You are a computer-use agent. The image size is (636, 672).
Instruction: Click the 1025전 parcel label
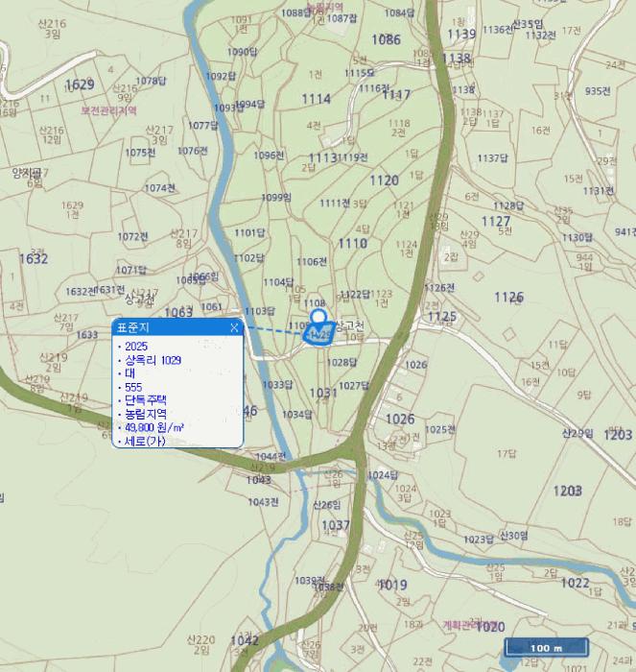click(x=440, y=429)
